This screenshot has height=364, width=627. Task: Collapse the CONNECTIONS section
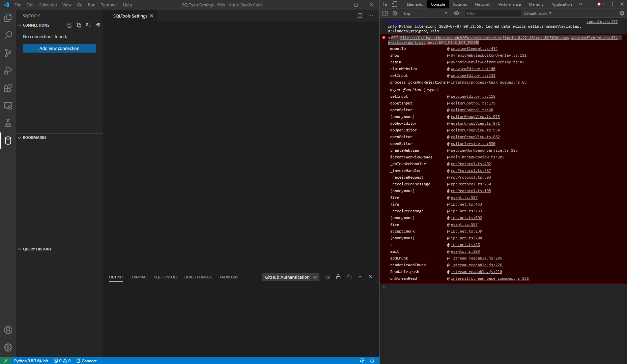pyautogui.click(x=19, y=25)
